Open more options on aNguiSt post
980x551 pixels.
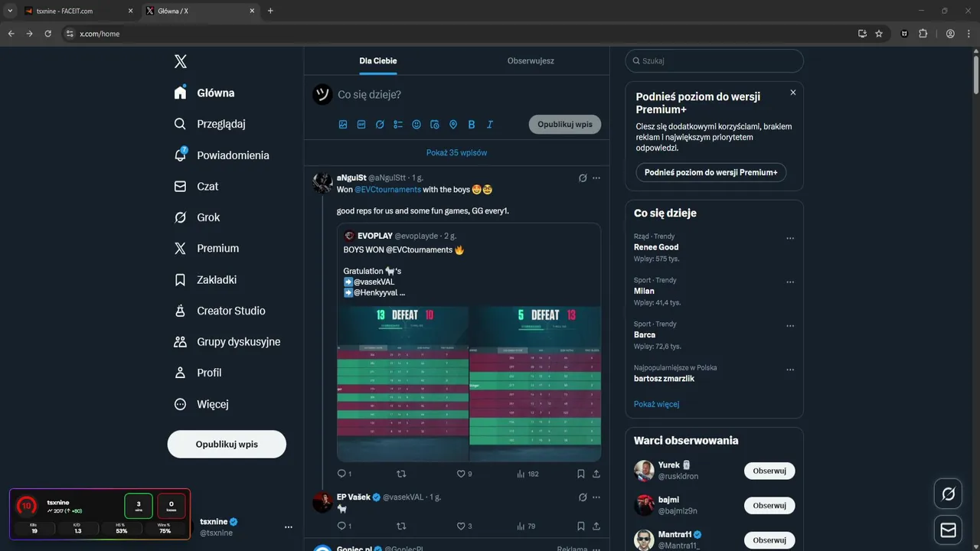tap(596, 178)
